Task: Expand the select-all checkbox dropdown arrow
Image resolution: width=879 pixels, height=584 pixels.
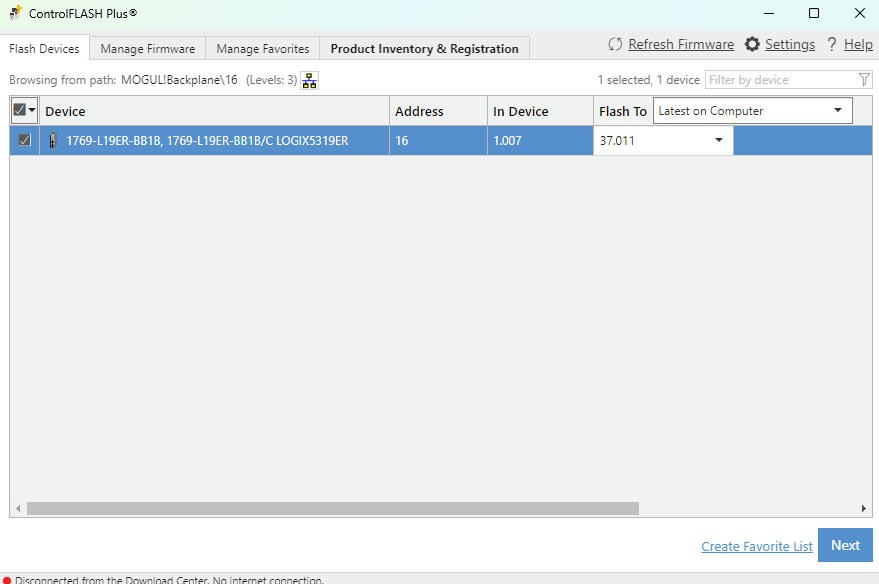Action: (x=32, y=111)
